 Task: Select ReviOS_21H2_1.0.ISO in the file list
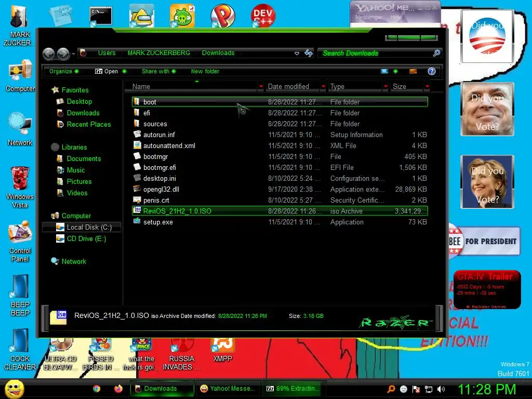click(x=280, y=211)
